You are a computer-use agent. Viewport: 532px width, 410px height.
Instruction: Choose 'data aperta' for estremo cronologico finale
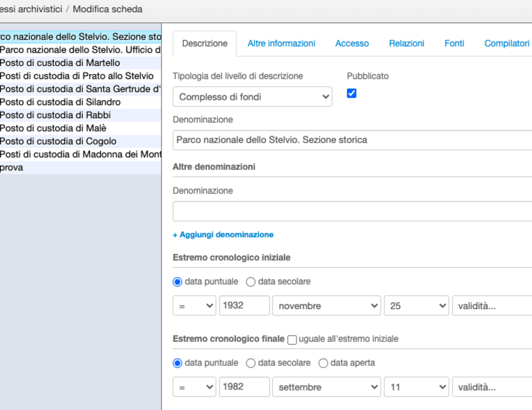coord(323,363)
